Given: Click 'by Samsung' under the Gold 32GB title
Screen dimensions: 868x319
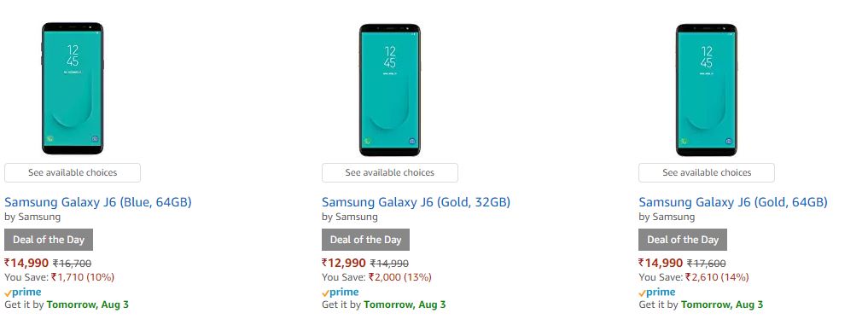Looking at the screenshot, I should click(x=350, y=217).
